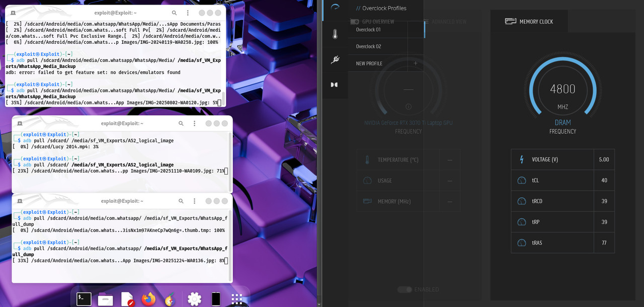
Task: Open the Terminal from the dock
Action: 84,299
